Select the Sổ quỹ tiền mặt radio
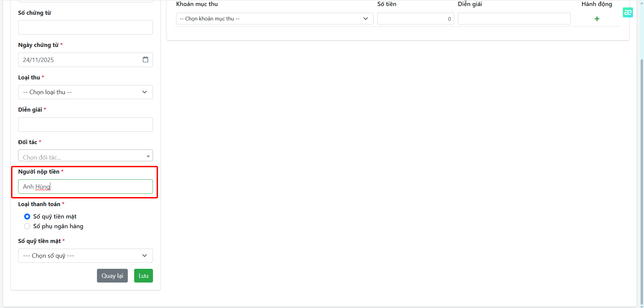The height and width of the screenshot is (308, 644). pos(27,217)
